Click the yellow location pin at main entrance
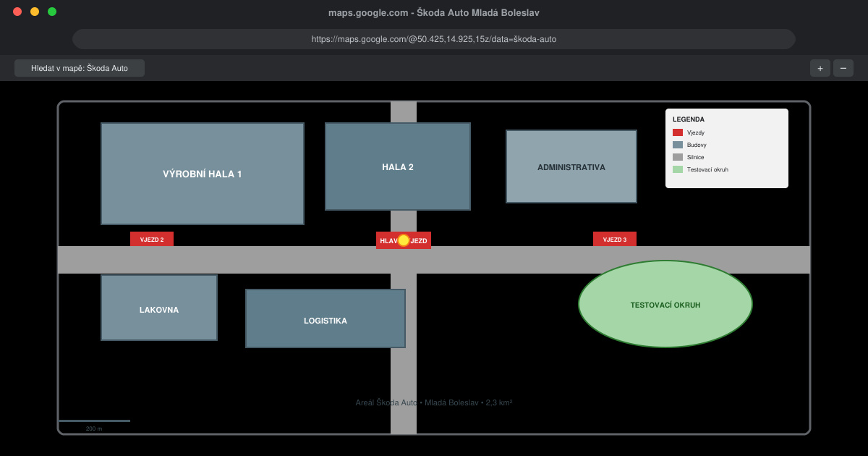Image resolution: width=868 pixels, height=456 pixels. point(404,240)
